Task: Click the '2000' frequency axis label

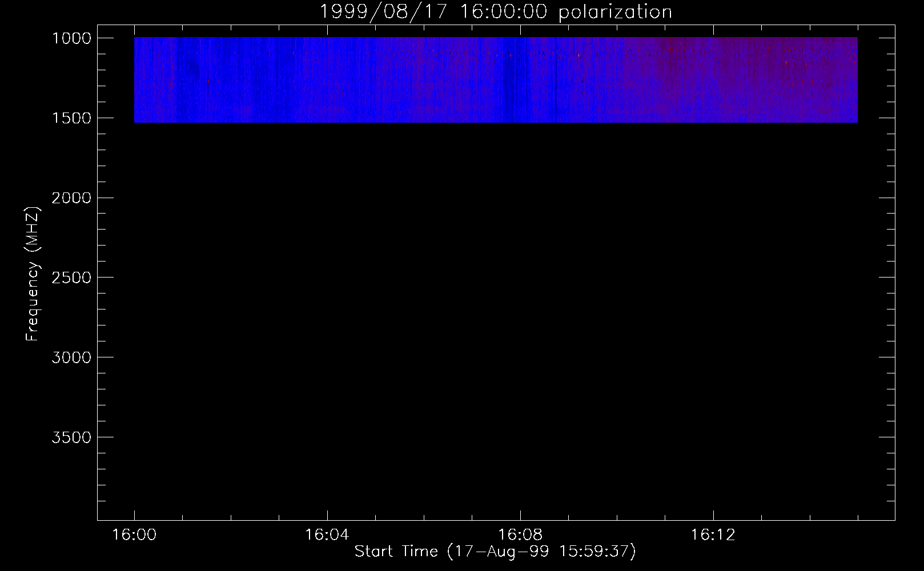Action: click(71, 198)
